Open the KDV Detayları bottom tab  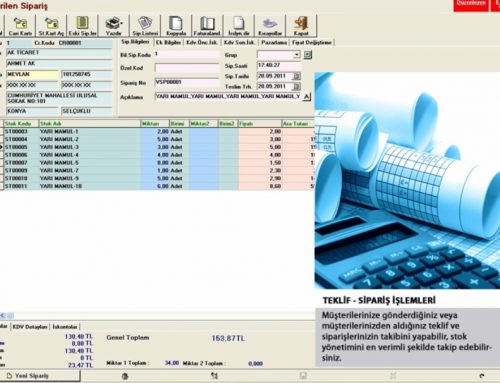(x=30, y=327)
